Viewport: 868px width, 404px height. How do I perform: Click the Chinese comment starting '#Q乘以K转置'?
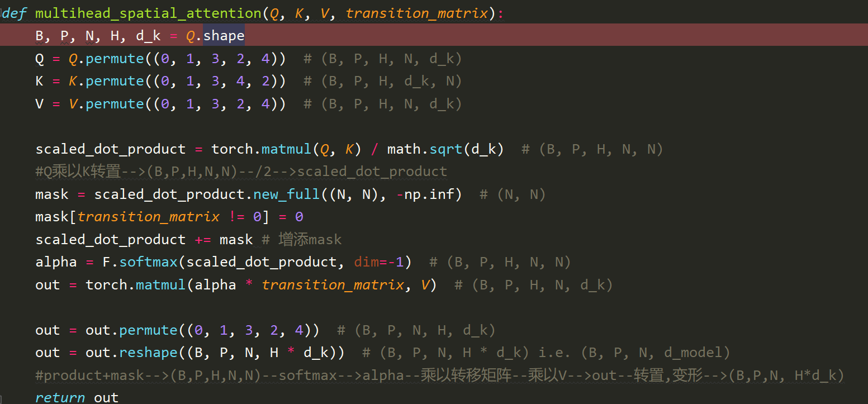click(x=241, y=172)
